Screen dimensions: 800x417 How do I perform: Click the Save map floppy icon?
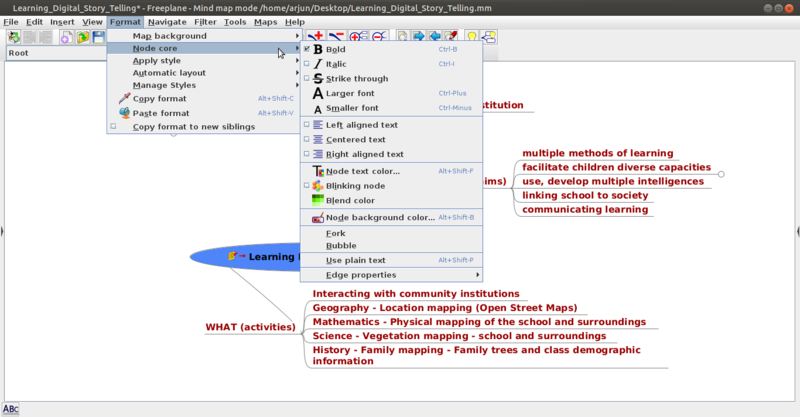[99, 37]
